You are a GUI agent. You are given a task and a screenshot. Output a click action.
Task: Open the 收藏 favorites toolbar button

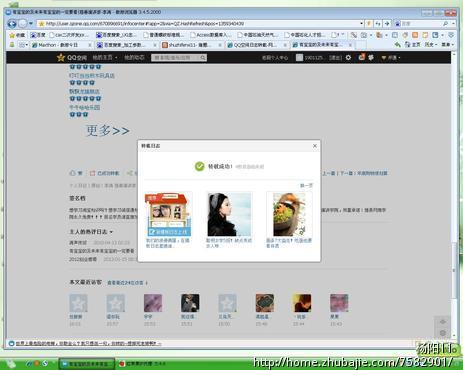pyautogui.click(x=17, y=35)
